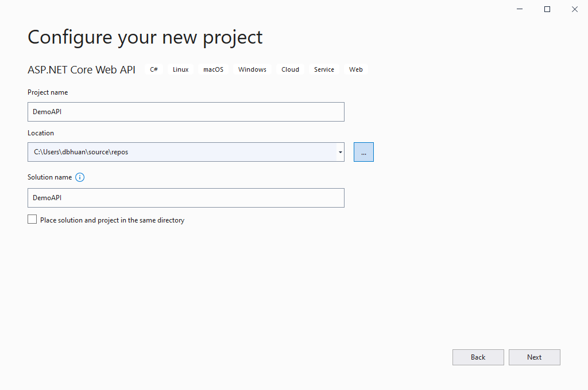Expand the Location dropdown arrow
This screenshot has width=588, height=390.
pyautogui.click(x=340, y=152)
